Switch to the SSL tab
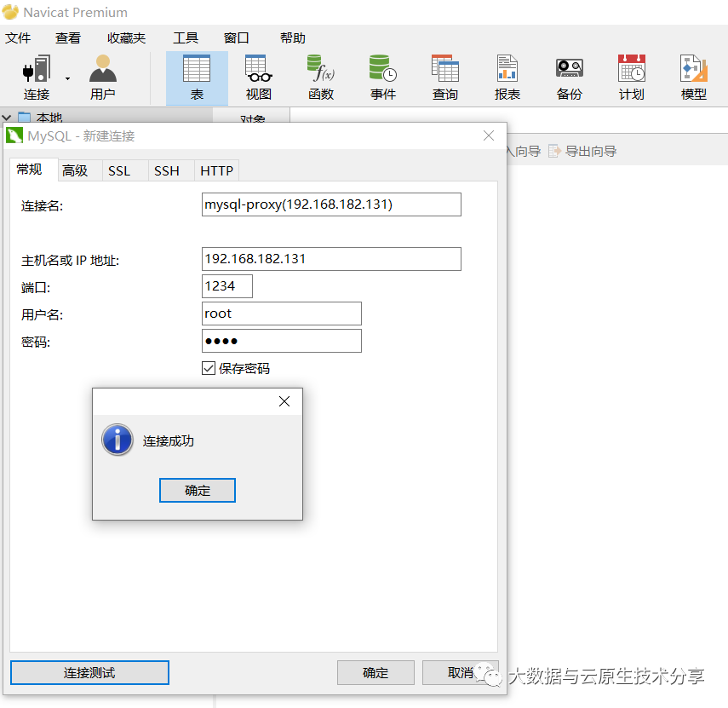The image size is (728, 708). point(124,170)
